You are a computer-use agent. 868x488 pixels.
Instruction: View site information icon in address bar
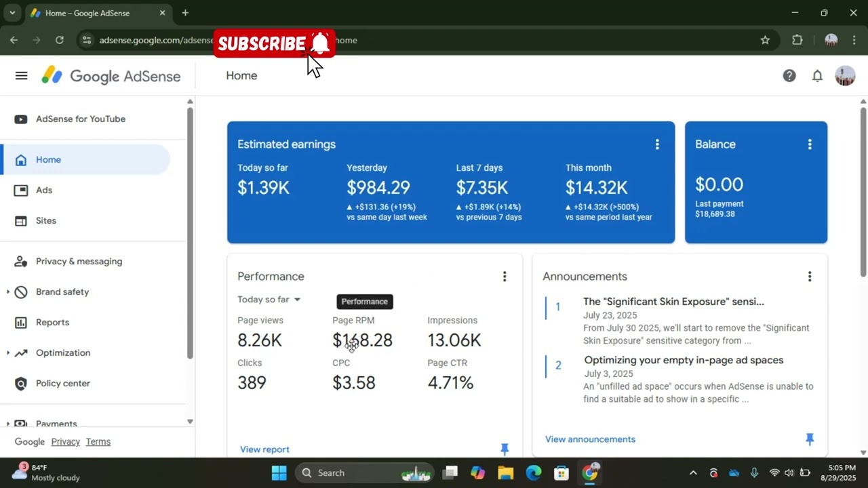click(86, 40)
